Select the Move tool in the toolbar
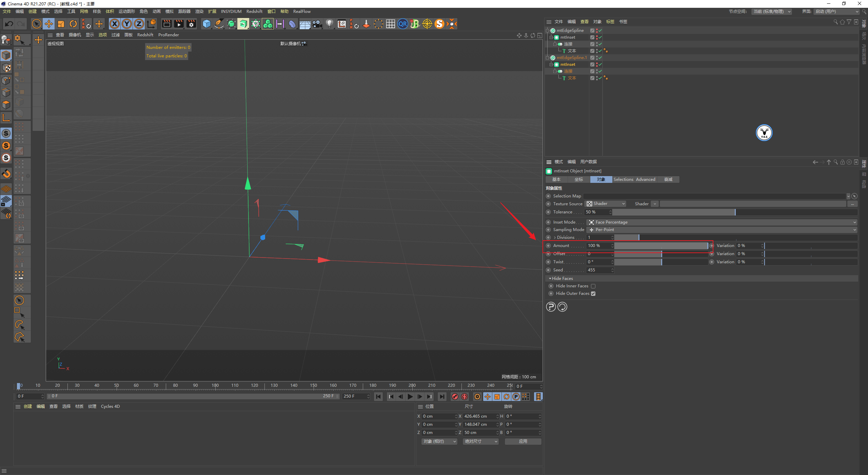Image resolution: width=868 pixels, height=475 pixels. [x=49, y=24]
